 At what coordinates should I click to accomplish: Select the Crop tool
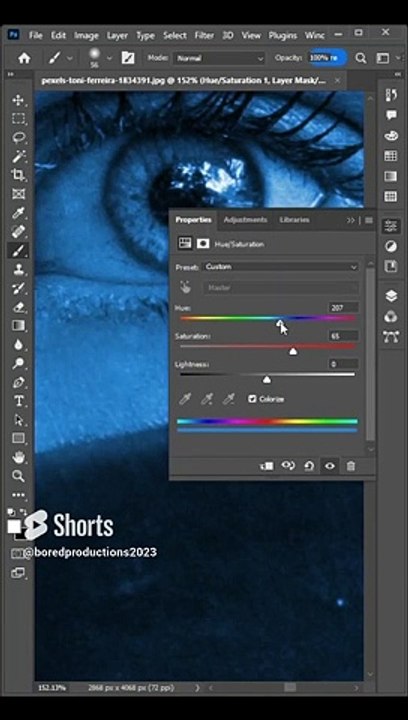point(18,175)
